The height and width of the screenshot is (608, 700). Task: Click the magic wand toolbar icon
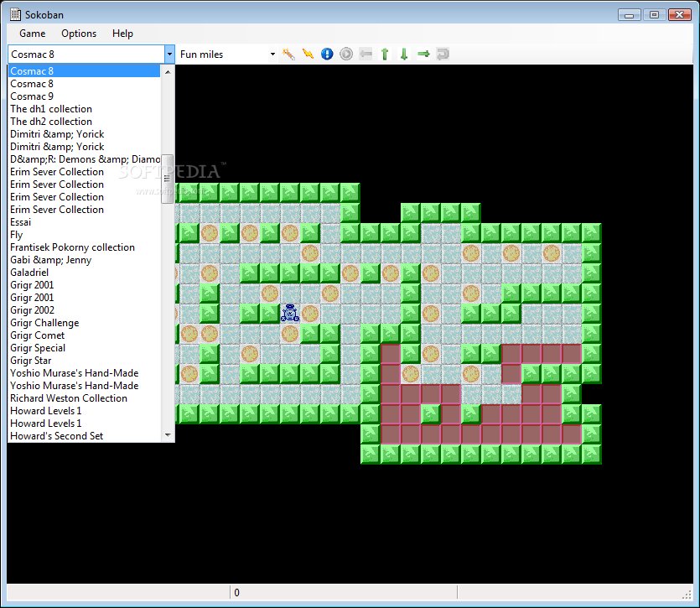click(288, 54)
